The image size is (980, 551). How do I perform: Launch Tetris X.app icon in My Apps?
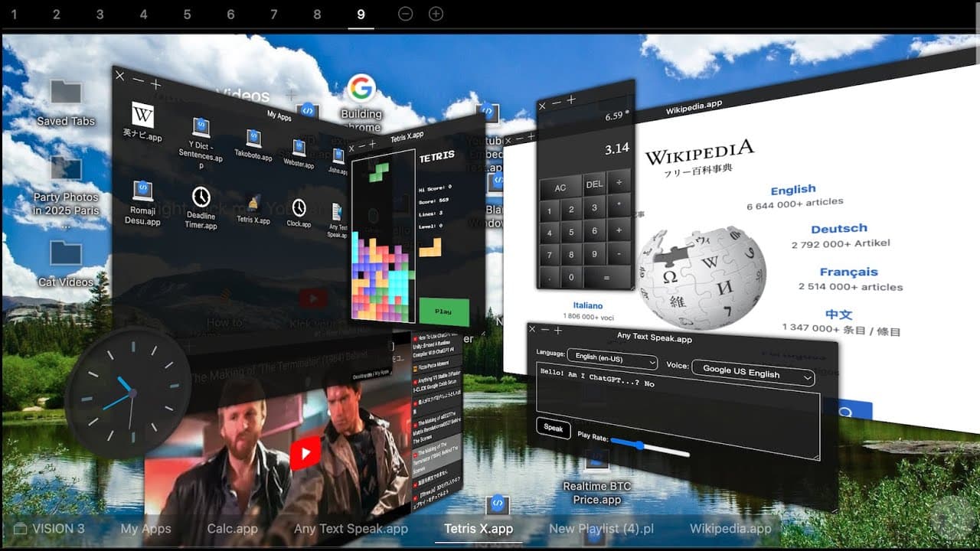point(253,204)
